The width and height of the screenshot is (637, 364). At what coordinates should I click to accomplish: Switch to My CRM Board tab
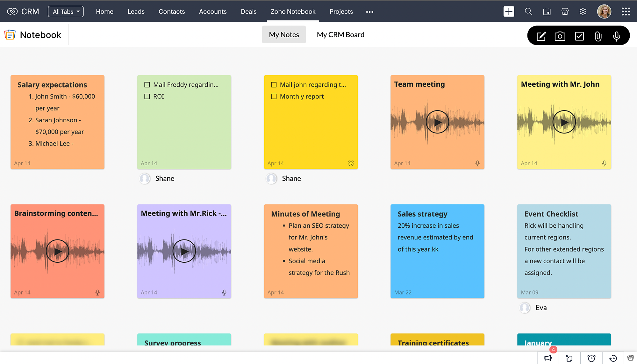[340, 35]
